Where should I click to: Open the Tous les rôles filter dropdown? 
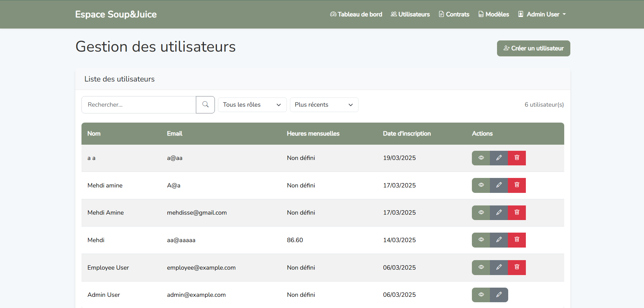[x=252, y=105]
